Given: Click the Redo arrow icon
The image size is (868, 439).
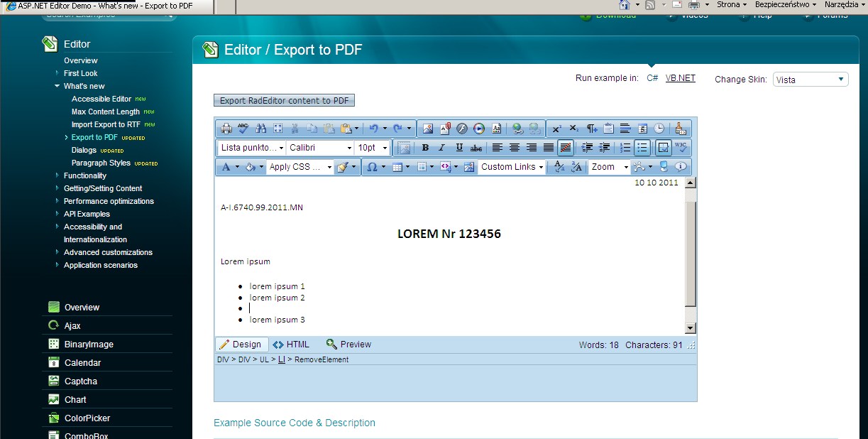Looking at the screenshot, I should pyautogui.click(x=397, y=129).
